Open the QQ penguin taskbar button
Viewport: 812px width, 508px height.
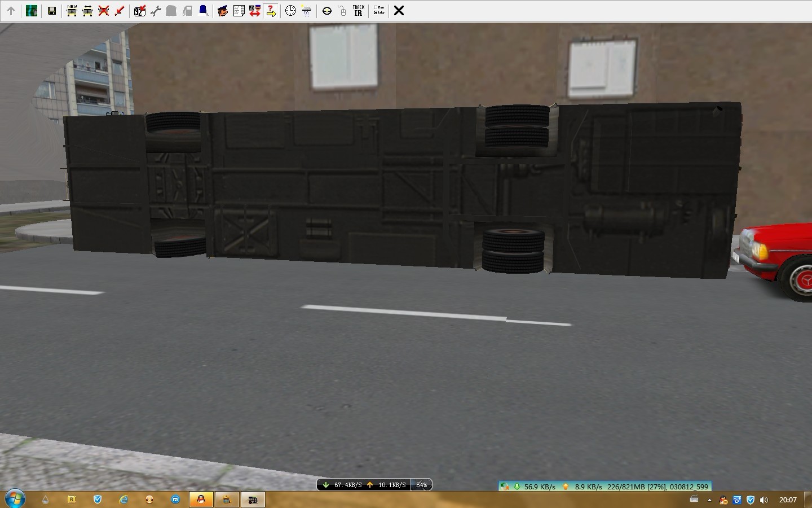coord(201,500)
